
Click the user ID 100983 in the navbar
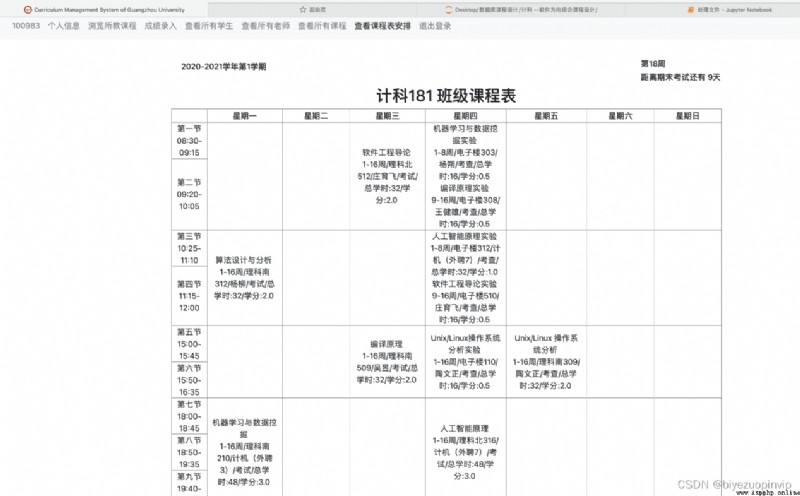pyautogui.click(x=26, y=26)
